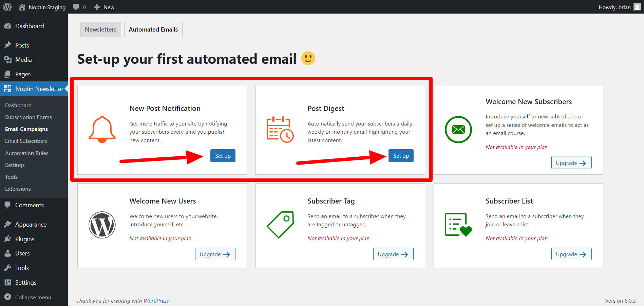The width and height of the screenshot is (644, 306).
Task: Click the Subscriber List heart checklist icon
Action: 458,225
